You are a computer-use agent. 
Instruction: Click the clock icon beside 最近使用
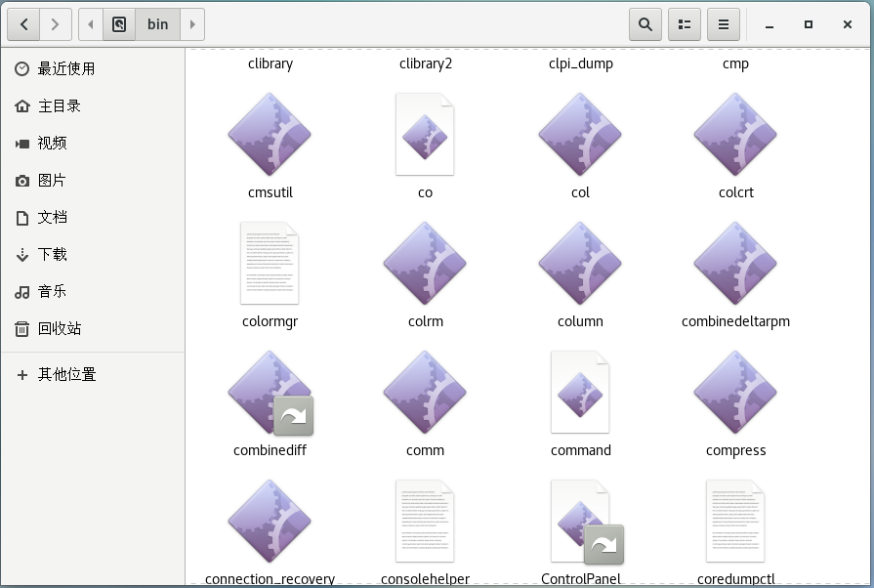point(21,69)
